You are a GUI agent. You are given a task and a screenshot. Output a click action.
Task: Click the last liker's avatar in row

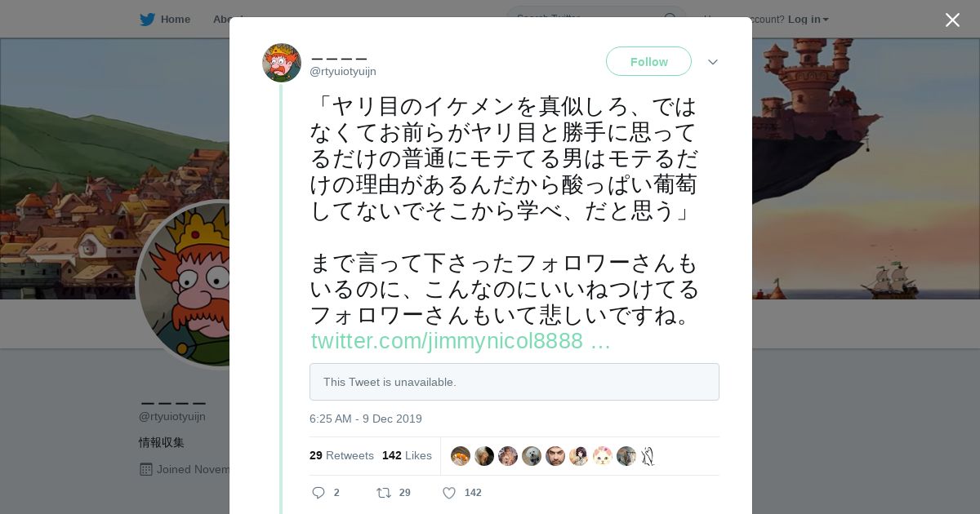pyautogui.click(x=648, y=456)
